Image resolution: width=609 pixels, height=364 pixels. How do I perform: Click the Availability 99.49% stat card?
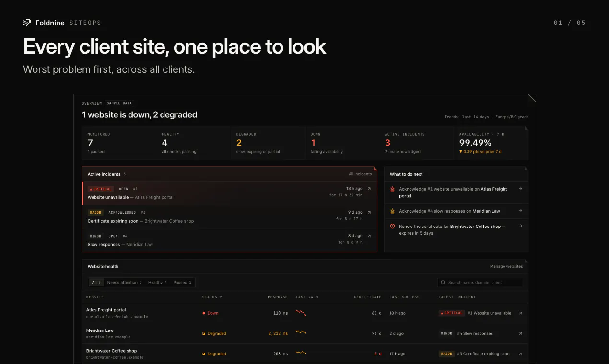pos(491,143)
